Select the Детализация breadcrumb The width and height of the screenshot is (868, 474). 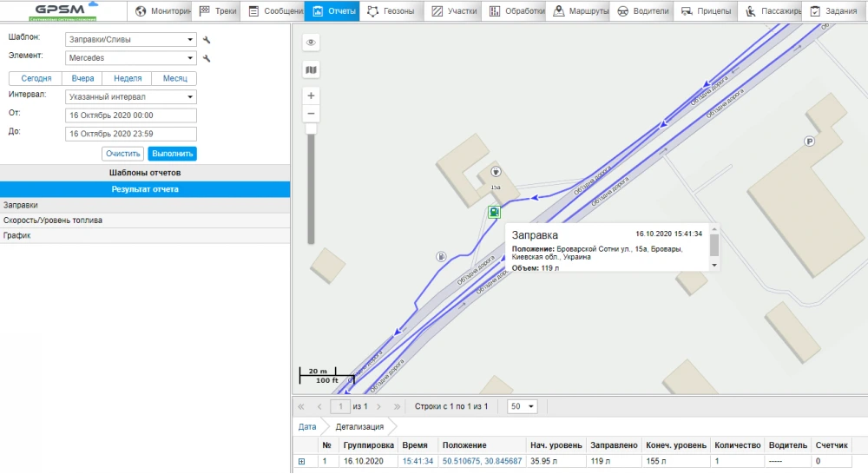coord(359,426)
